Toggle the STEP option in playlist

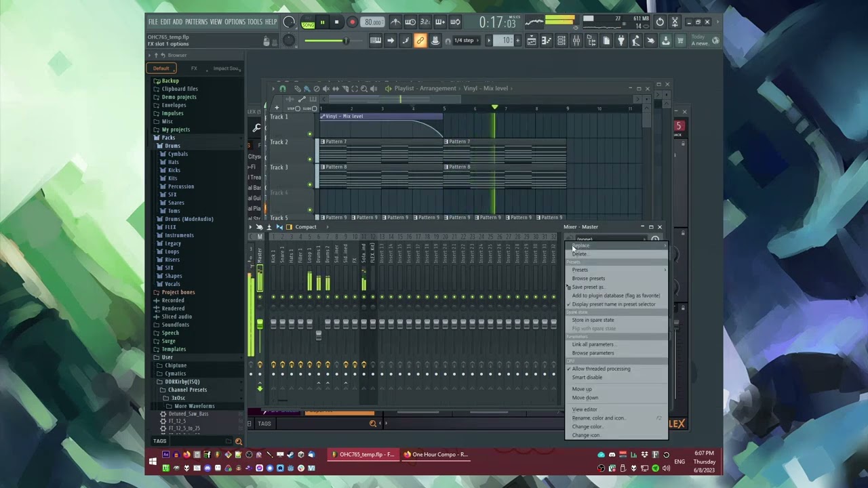point(294,108)
